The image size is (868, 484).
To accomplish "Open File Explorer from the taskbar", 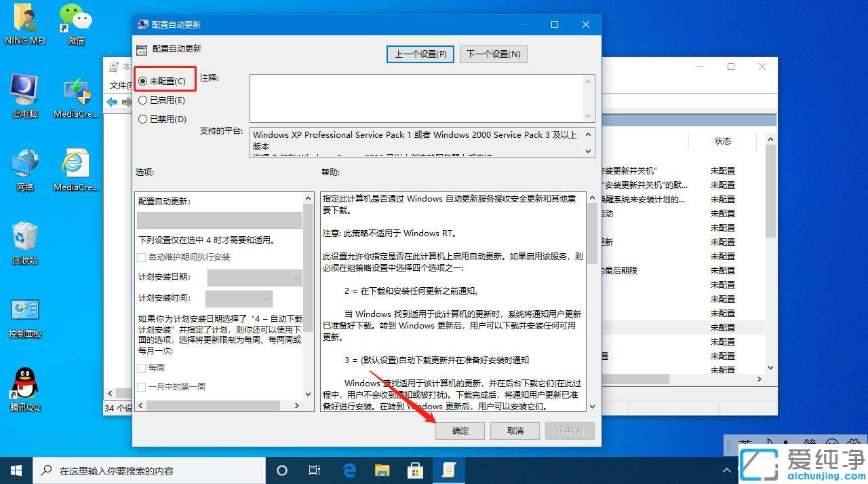I will coord(382,469).
